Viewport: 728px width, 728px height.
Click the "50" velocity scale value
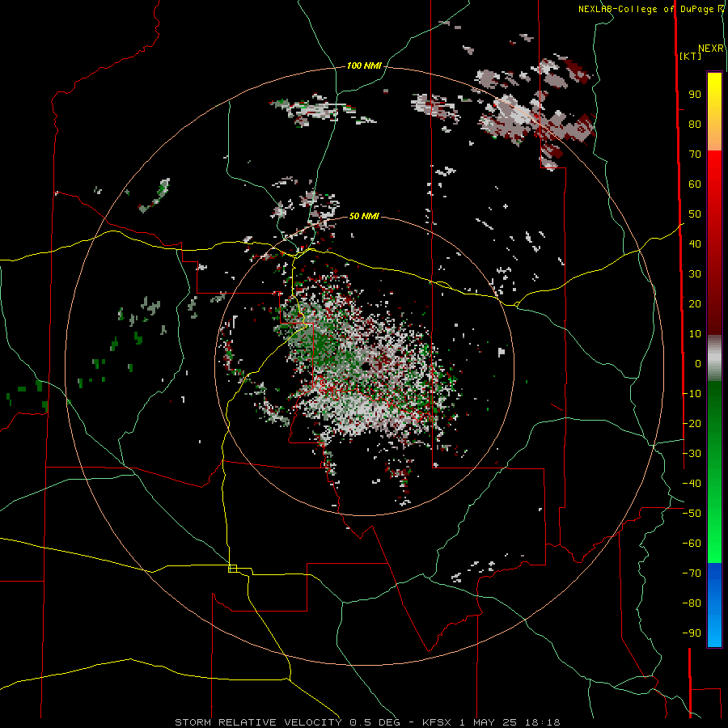tap(695, 214)
